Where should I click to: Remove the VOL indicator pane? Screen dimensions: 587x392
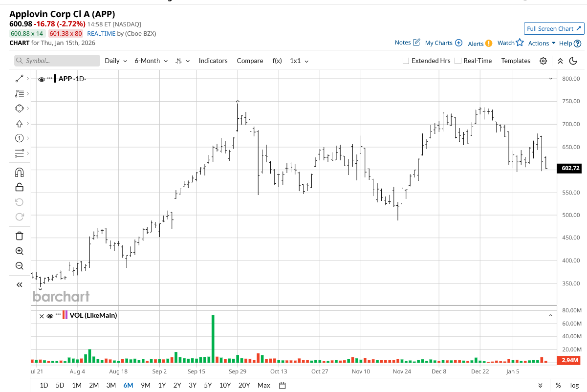(x=42, y=316)
